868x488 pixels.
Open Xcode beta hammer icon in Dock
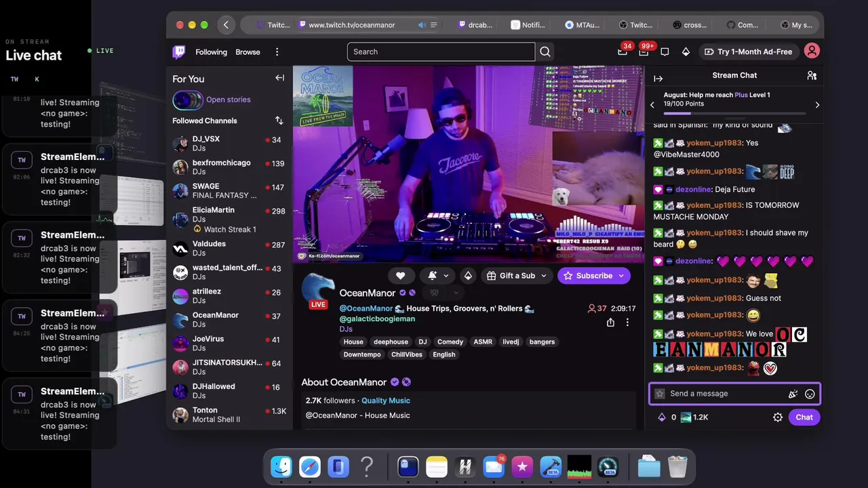551,467
